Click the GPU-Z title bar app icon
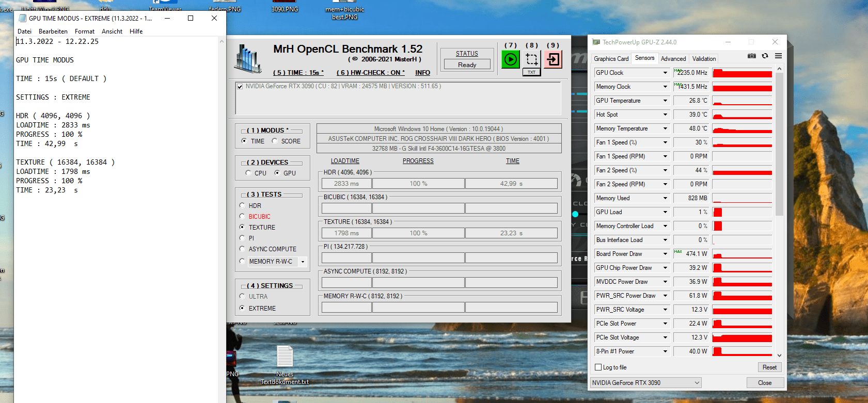 (x=596, y=42)
